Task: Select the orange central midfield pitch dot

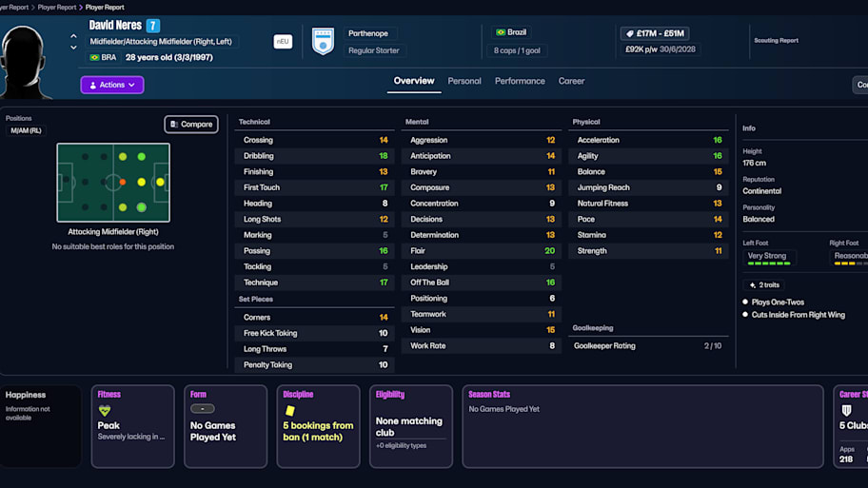Action: point(123,182)
